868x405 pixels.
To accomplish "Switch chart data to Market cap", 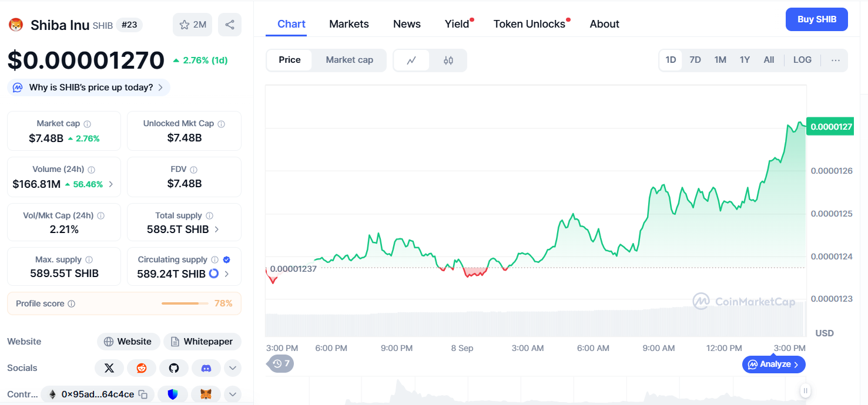I will (350, 60).
